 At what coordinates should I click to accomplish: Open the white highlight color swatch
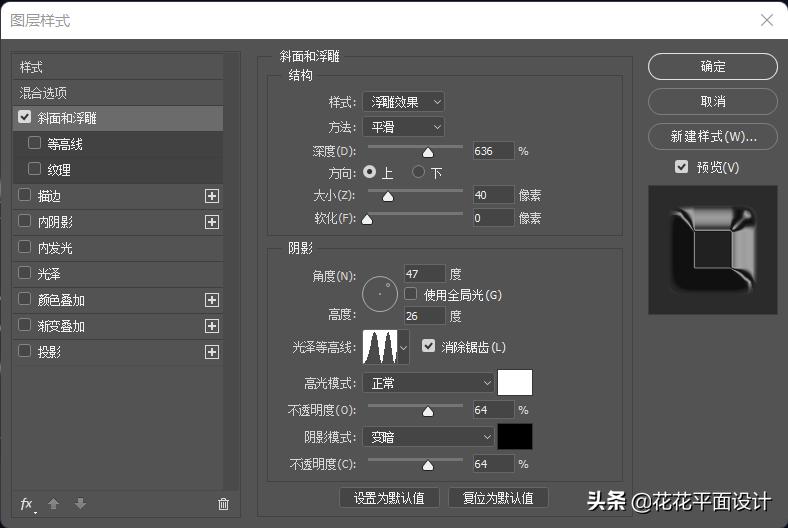[515, 383]
